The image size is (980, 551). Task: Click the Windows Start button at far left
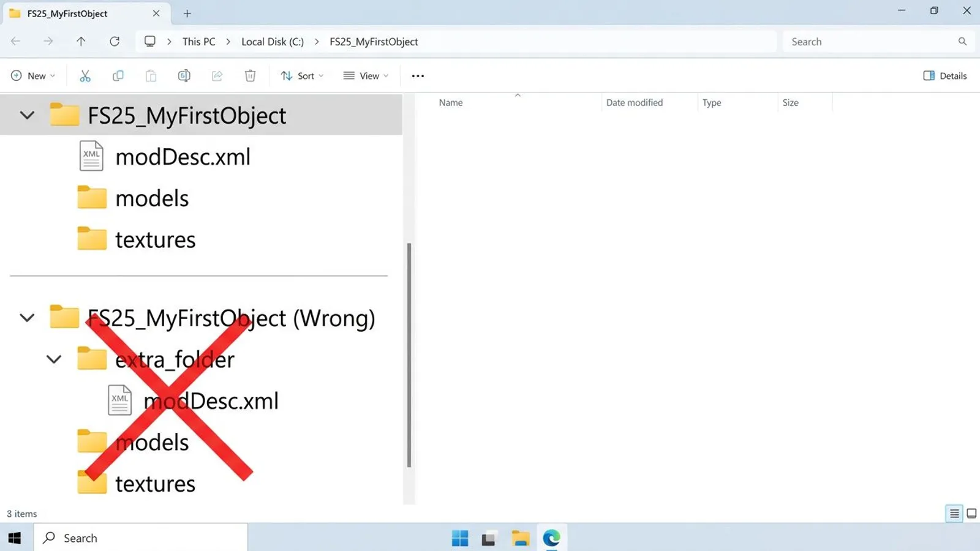(x=15, y=538)
